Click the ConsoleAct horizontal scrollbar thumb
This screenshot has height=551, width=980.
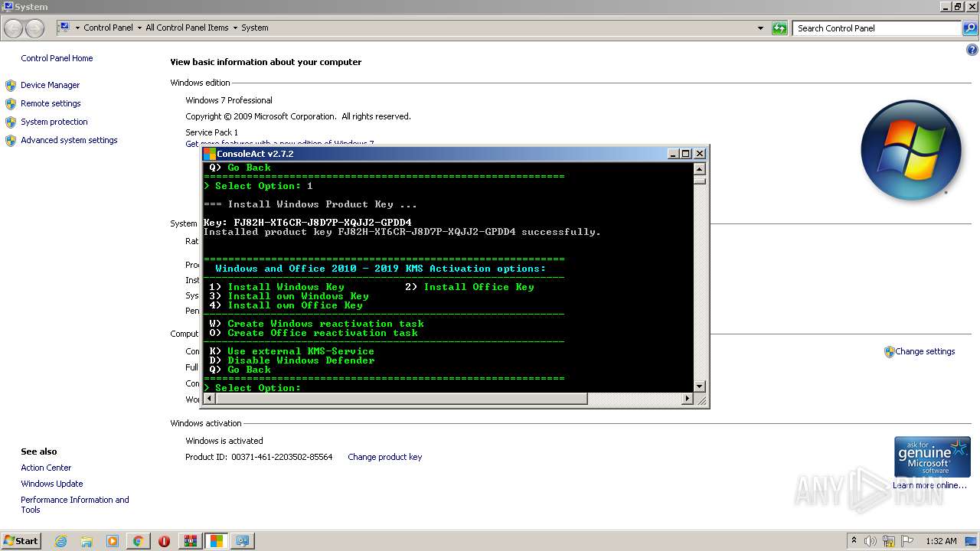pos(400,399)
